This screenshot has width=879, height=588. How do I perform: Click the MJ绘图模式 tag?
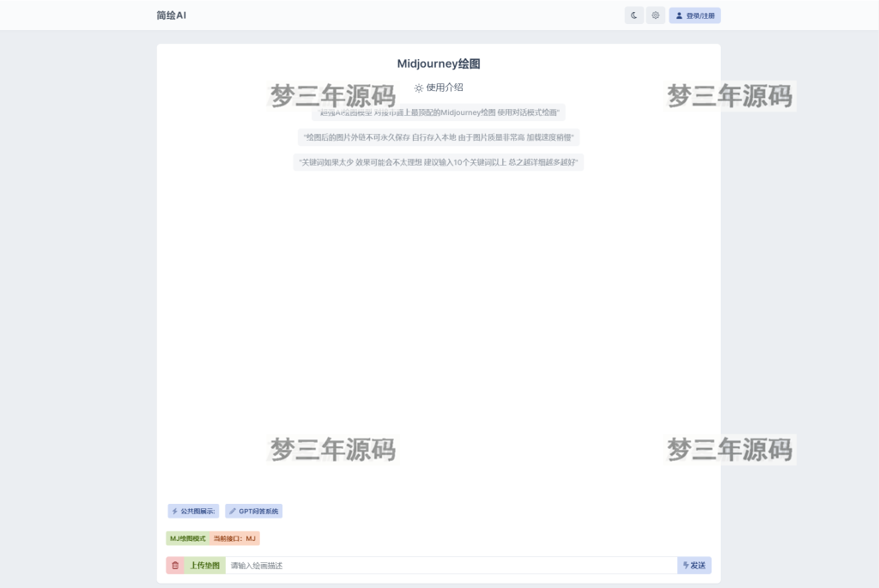click(x=188, y=539)
